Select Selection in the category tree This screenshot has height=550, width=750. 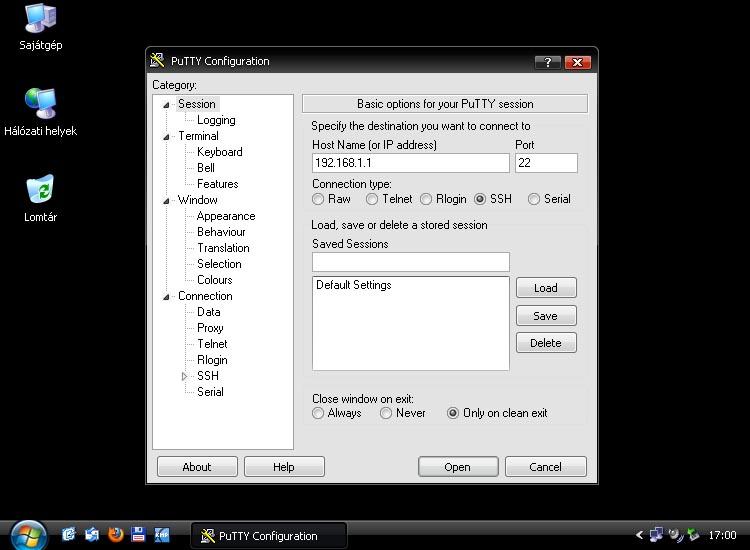click(x=219, y=264)
